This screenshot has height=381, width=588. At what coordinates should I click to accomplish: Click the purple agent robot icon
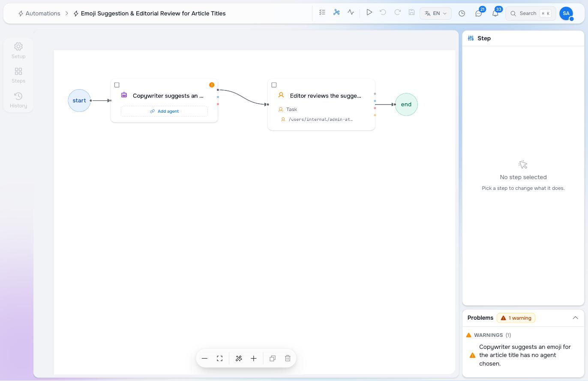tap(124, 95)
